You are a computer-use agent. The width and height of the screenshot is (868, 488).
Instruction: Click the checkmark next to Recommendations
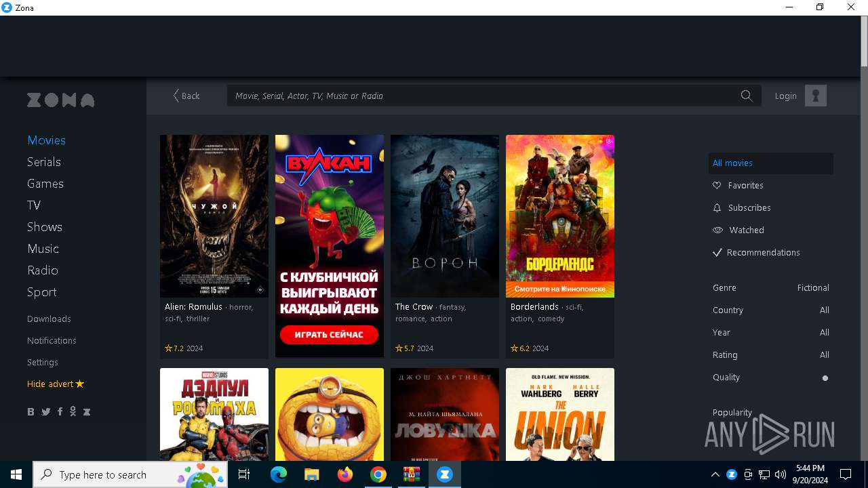[x=717, y=252]
